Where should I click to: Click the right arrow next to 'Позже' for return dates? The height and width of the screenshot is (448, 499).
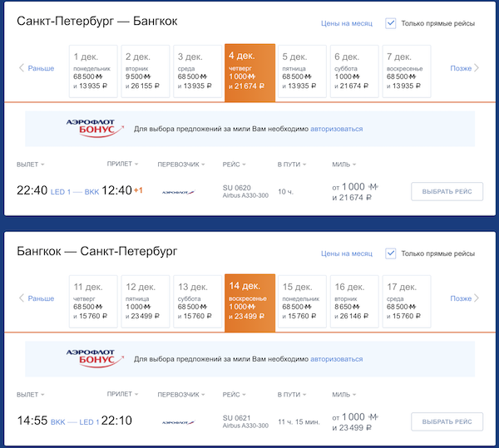coord(477,298)
